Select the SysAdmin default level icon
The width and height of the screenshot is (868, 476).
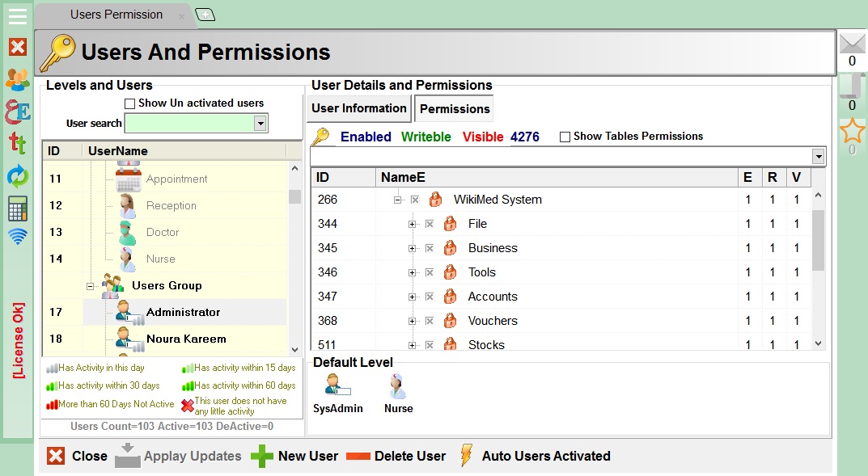(x=337, y=387)
